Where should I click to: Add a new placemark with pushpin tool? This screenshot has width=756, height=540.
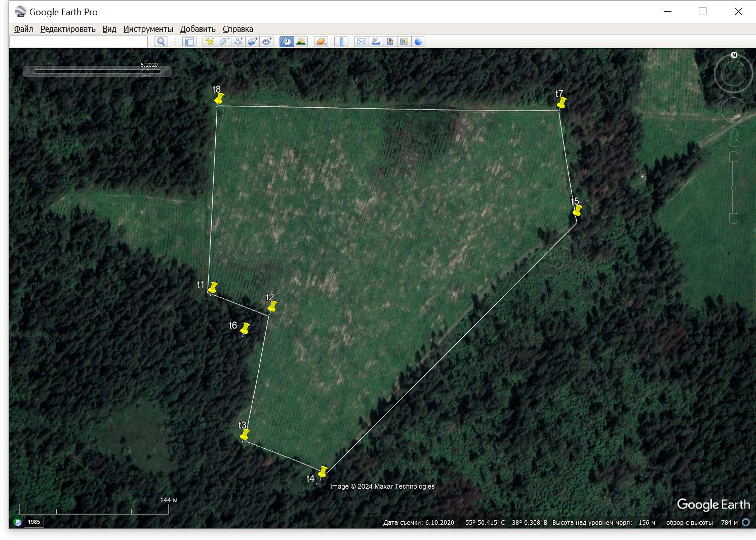[x=209, y=42]
